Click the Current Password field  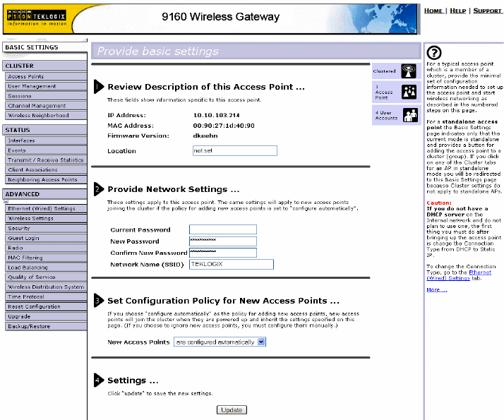click(x=223, y=229)
